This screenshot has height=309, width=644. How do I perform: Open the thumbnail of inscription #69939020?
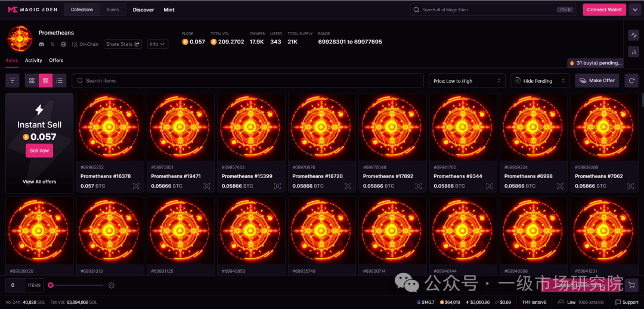click(39, 230)
